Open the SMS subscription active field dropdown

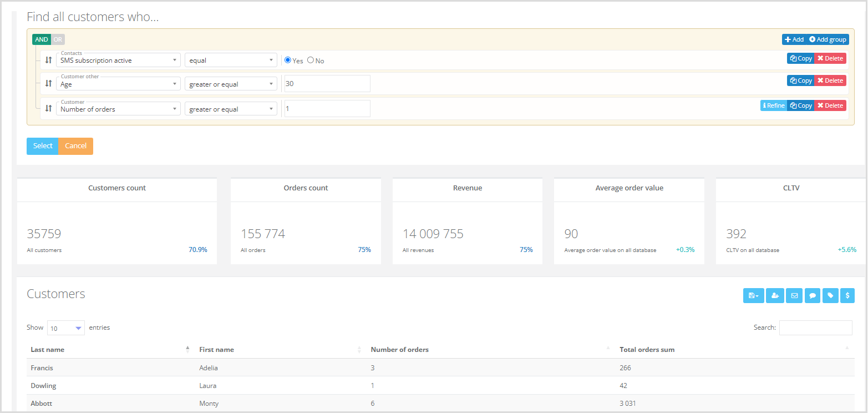coord(118,60)
